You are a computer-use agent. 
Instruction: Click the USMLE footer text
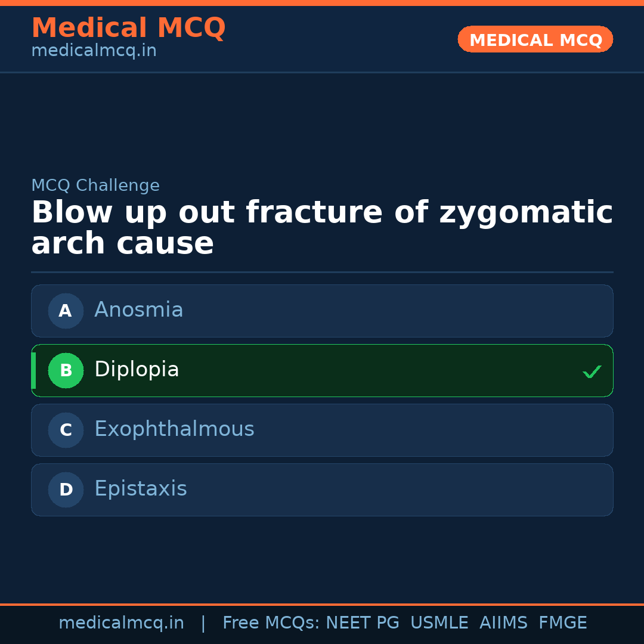coord(439,623)
